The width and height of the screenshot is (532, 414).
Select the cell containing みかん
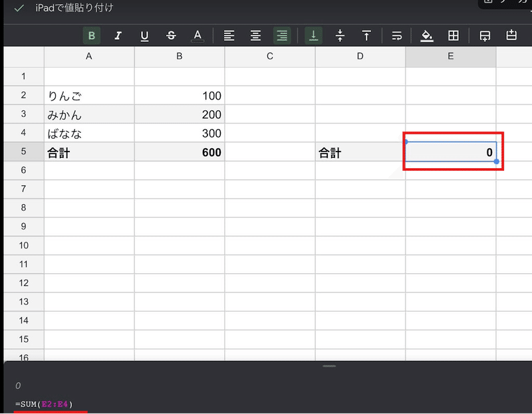[89, 114]
